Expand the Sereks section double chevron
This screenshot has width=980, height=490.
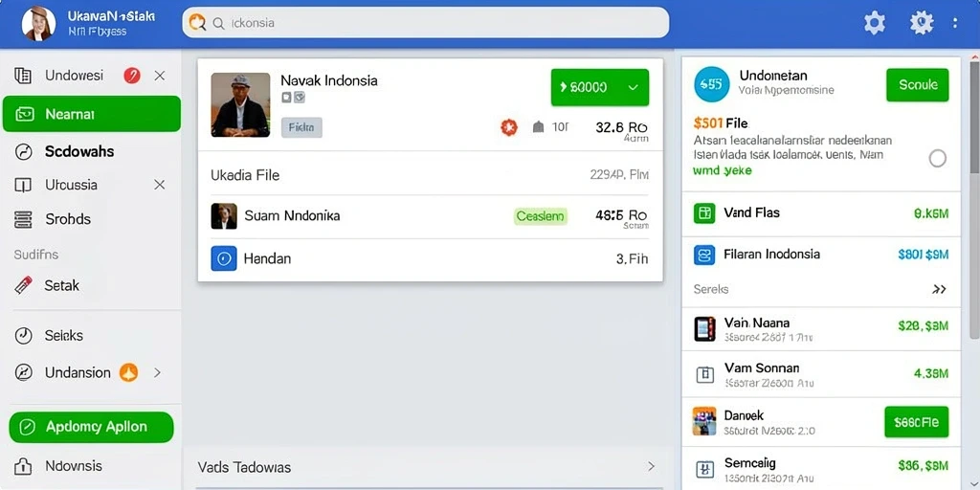pos(939,289)
